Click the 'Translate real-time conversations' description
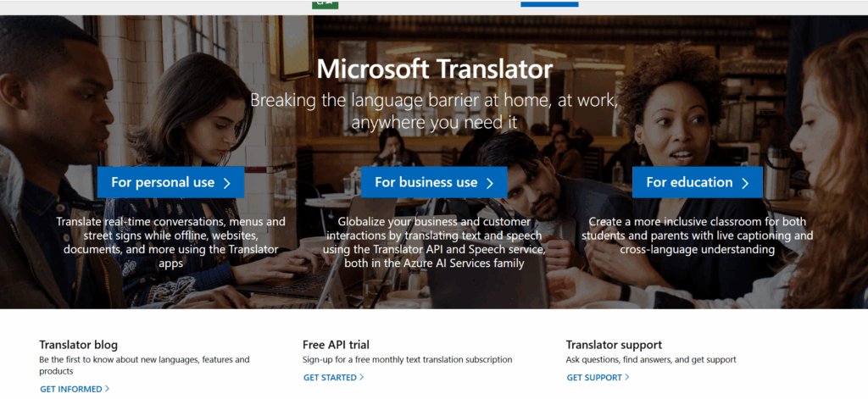The image size is (868, 399). pyautogui.click(x=171, y=242)
